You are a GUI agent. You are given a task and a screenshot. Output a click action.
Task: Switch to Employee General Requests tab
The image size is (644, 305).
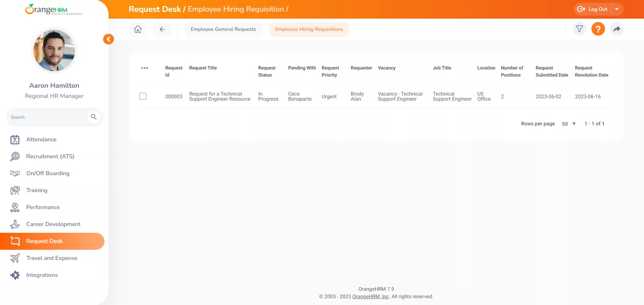223,29
